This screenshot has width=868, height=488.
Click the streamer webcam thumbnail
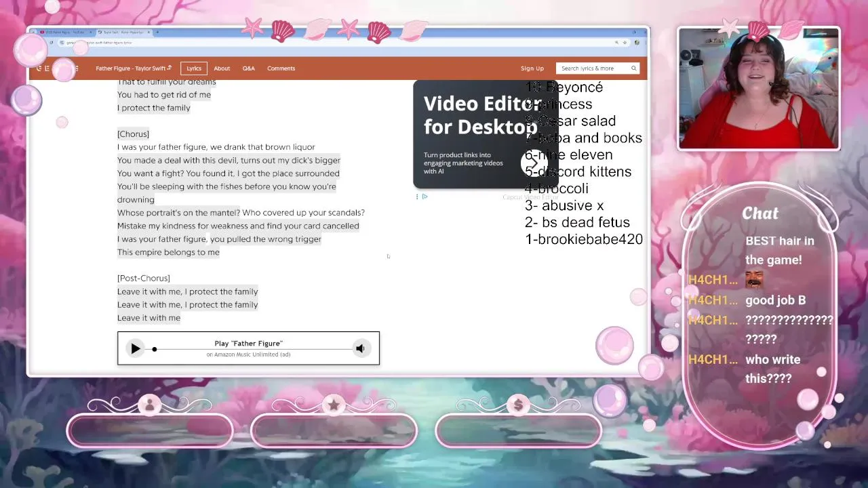pyautogui.click(x=759, y=89)
